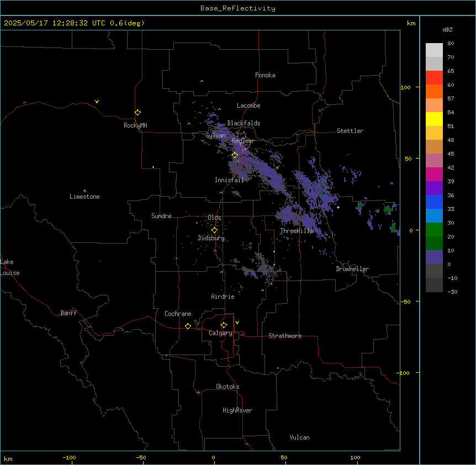Click the Sylvan town label
476x465 pixels.
(215, 135)
